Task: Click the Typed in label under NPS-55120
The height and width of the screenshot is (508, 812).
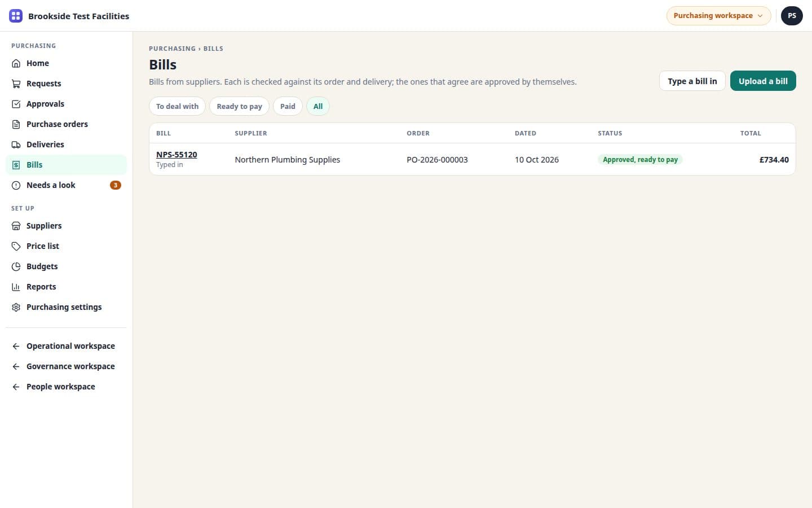Action: click(x=170, y=165)
